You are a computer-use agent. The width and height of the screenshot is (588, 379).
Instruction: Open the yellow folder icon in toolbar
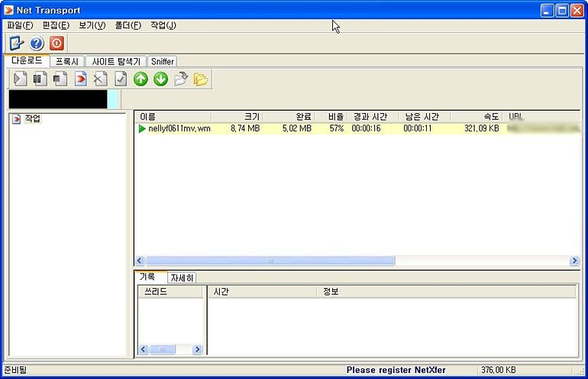(201, 79)
